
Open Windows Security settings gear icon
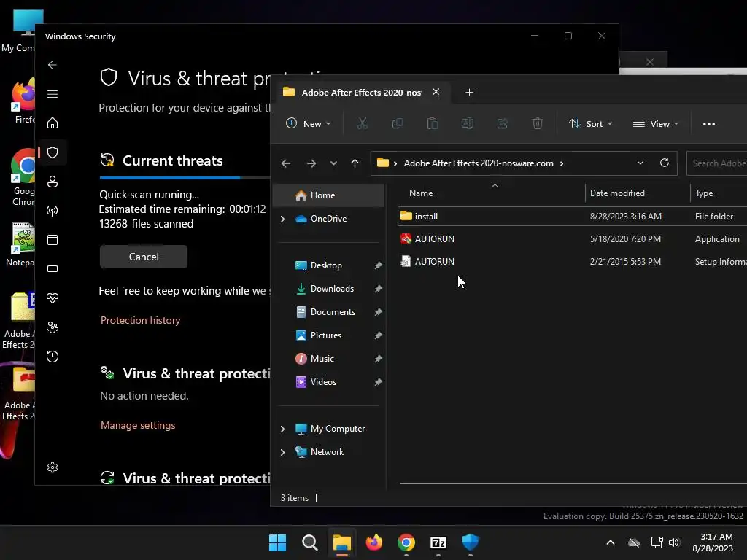point(53,467)
